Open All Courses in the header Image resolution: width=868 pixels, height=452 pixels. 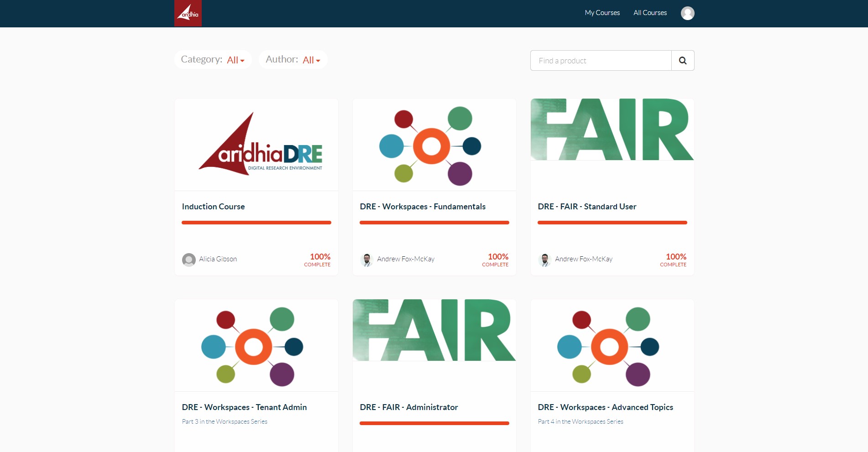[650, 13]
